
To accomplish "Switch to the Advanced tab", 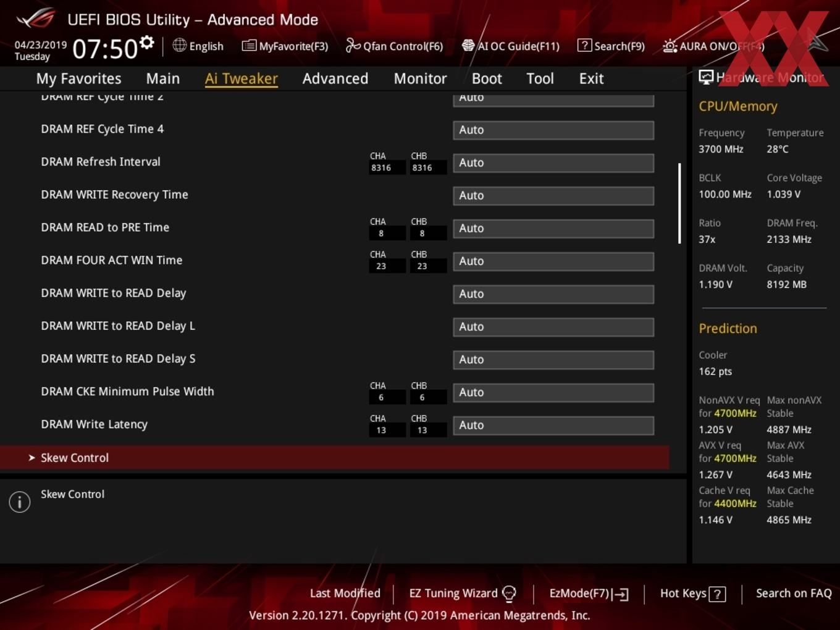I will [x=335, y=78].
